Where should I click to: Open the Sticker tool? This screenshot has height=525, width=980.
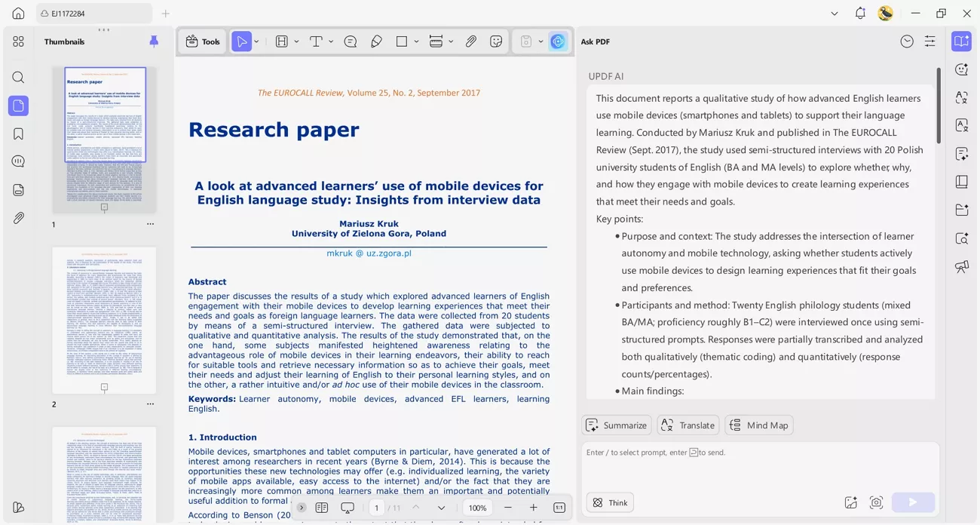(496, 41)
